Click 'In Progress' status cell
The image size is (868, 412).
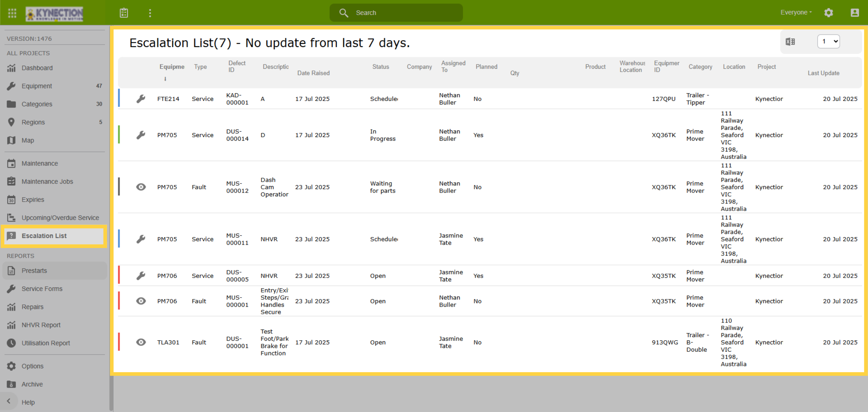383,135
